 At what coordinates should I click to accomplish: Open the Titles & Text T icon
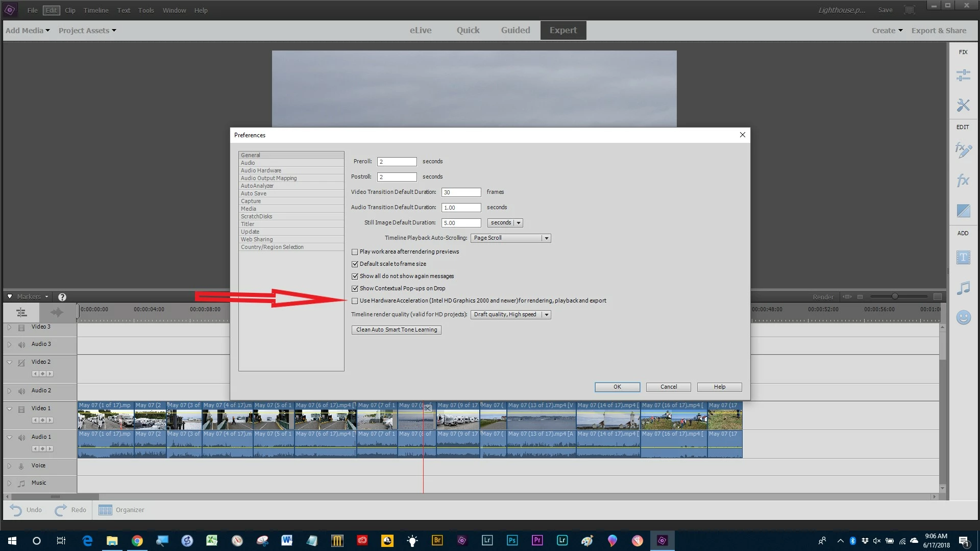point(963,257)
